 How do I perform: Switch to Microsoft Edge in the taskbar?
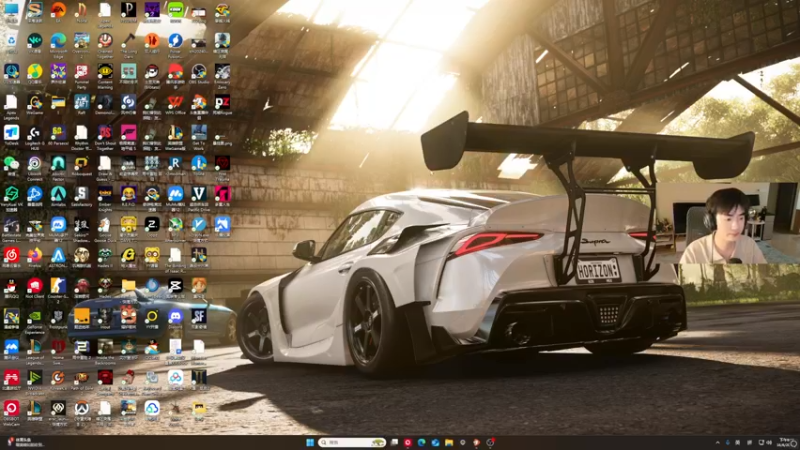421,442
